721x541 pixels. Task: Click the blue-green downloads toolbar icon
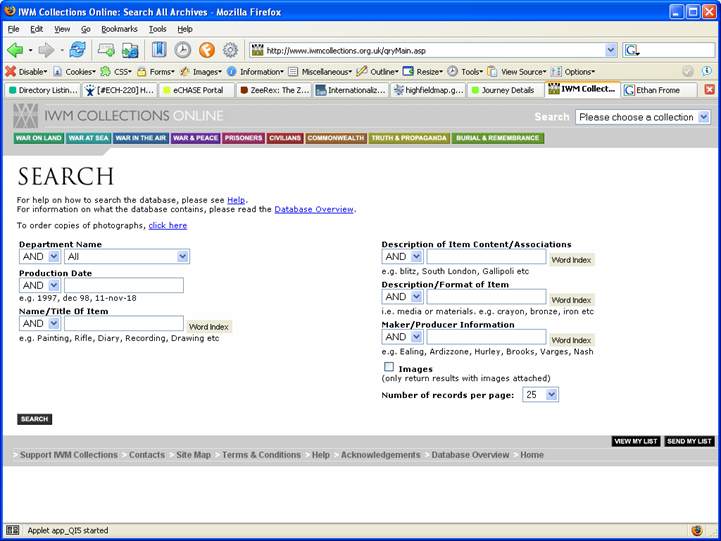pos(130,50)
